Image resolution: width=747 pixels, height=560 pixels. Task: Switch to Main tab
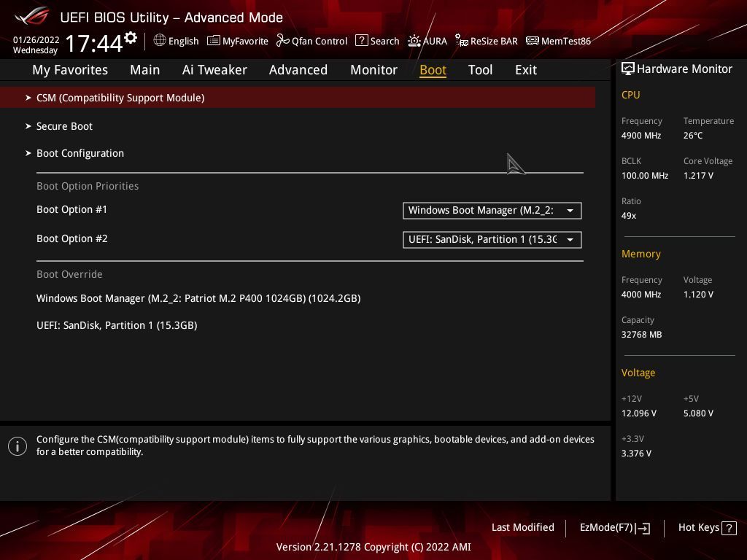145,70
